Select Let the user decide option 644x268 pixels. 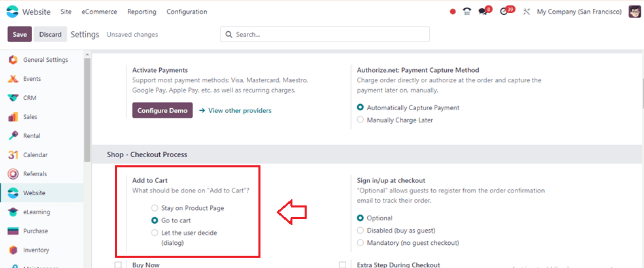pos(154,233)
